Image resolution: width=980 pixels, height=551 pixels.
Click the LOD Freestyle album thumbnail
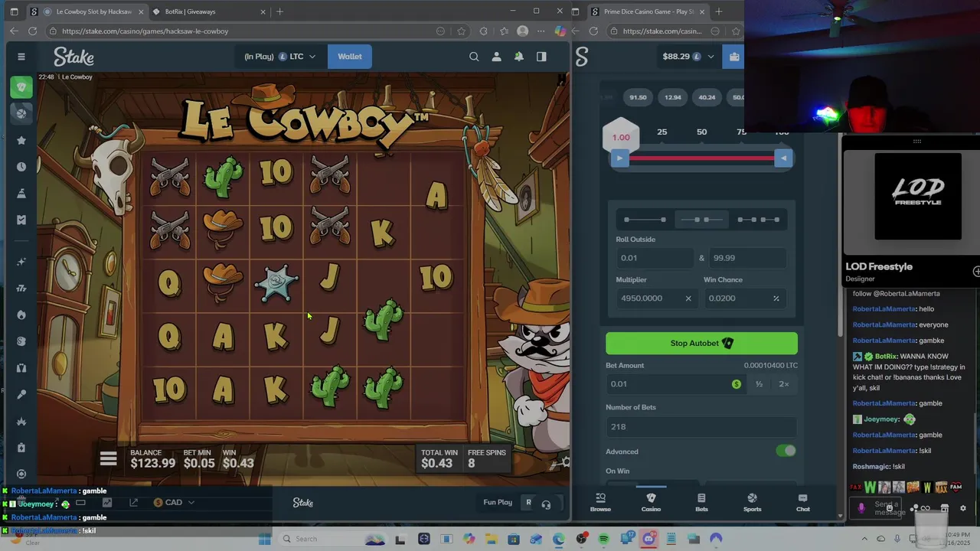918,197
